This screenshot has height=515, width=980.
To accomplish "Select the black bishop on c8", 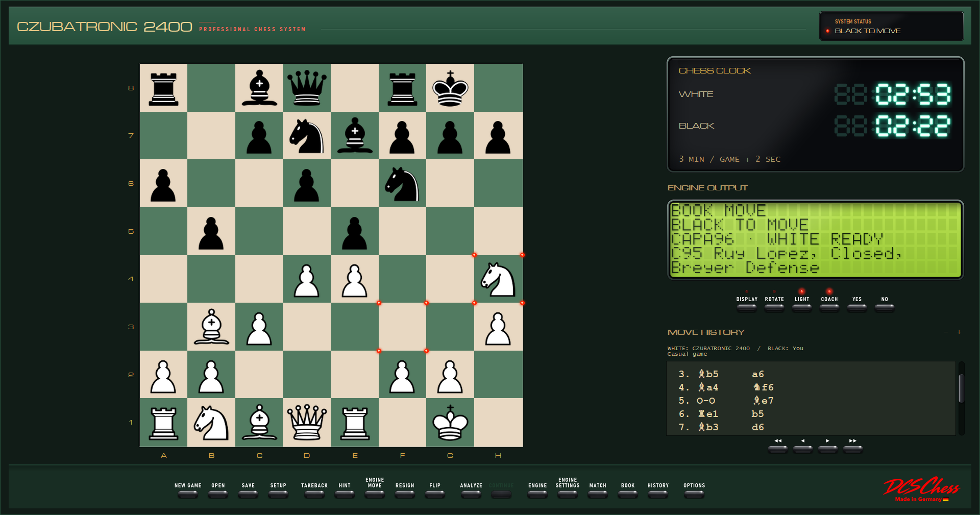I will pos(259,88).
